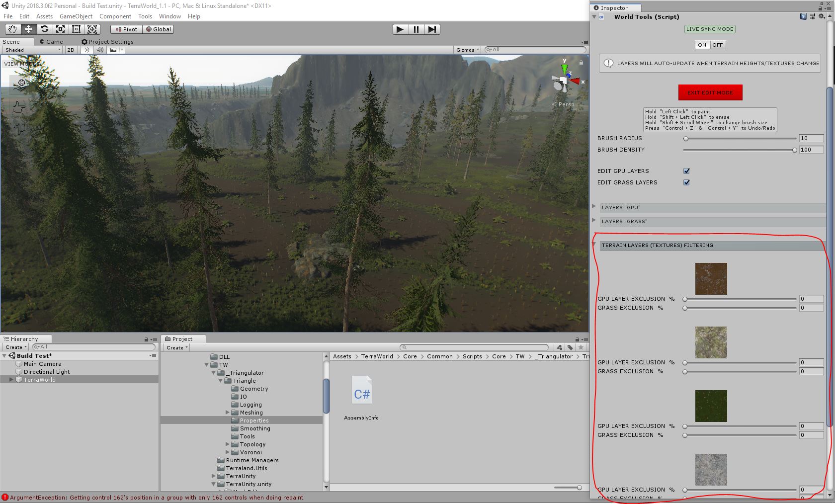This screenshot has width=835, height=504.
Task: Click favorite star icon in Project toolbar
Action: (581, 347)
